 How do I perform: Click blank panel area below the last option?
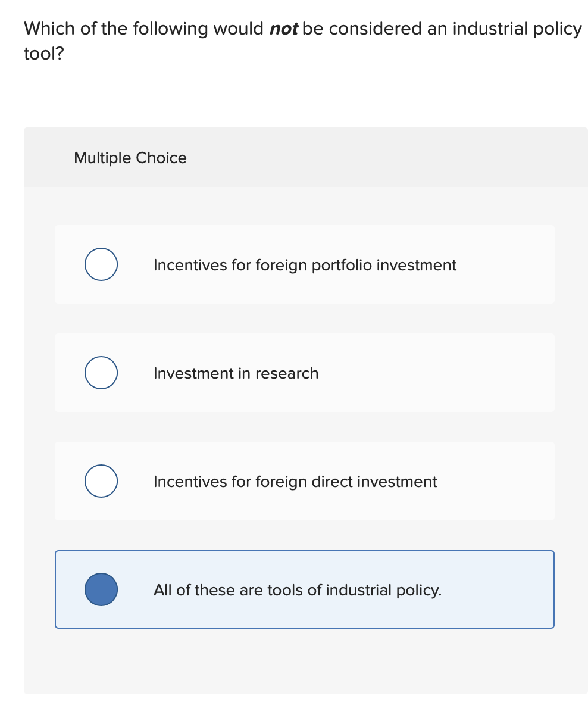(x=305, y=661)
